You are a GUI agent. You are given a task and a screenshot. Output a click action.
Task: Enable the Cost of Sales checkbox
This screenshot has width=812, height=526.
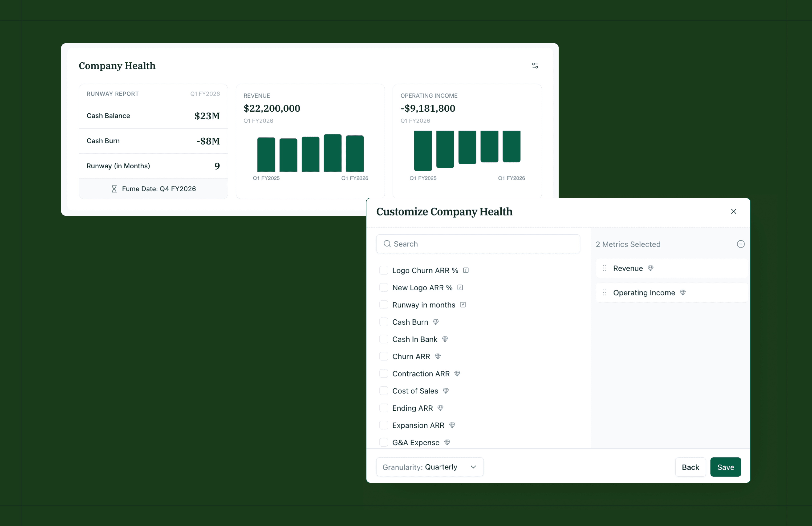tap(383, 391)
